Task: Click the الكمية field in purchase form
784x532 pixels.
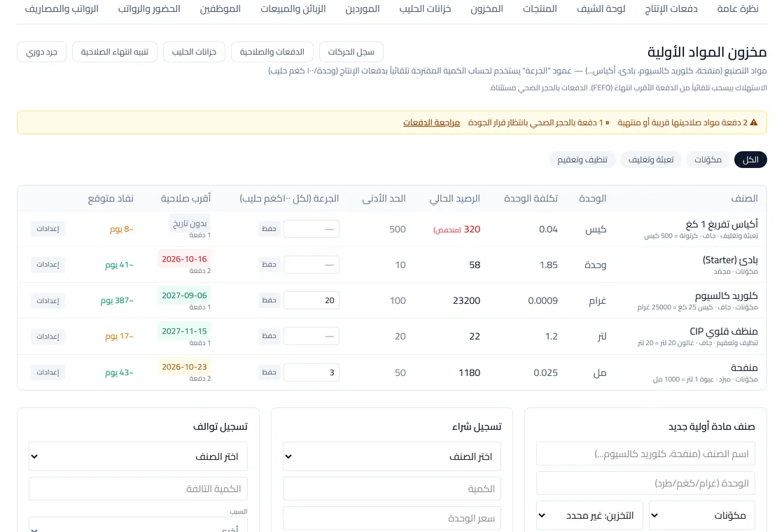Action: (x=391, y=489)
